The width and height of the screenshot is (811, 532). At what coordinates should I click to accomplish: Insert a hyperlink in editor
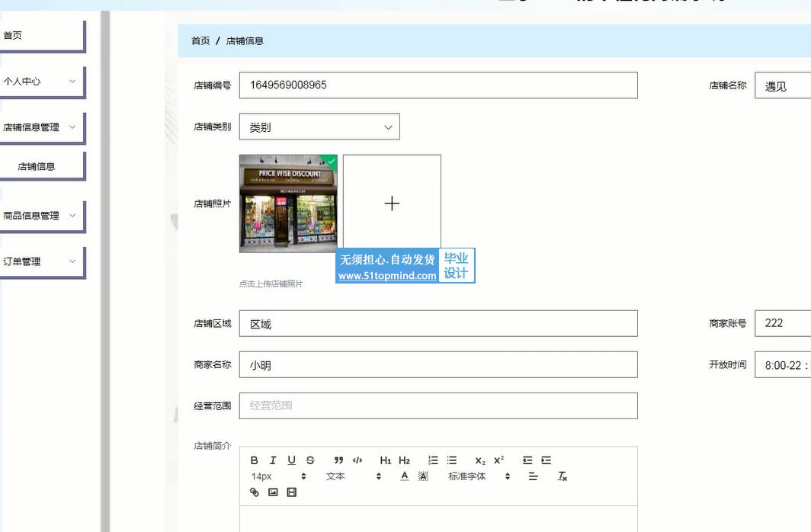click(255, 492)
